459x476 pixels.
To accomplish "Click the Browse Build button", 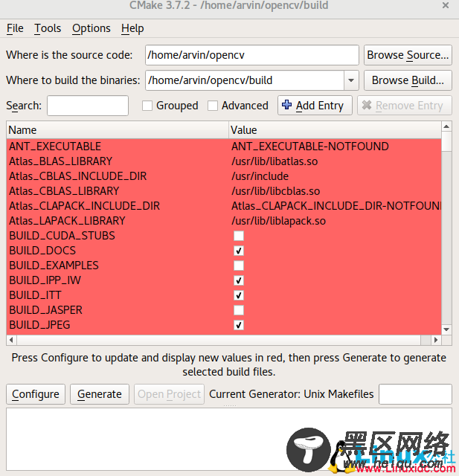I will point(408,80).
